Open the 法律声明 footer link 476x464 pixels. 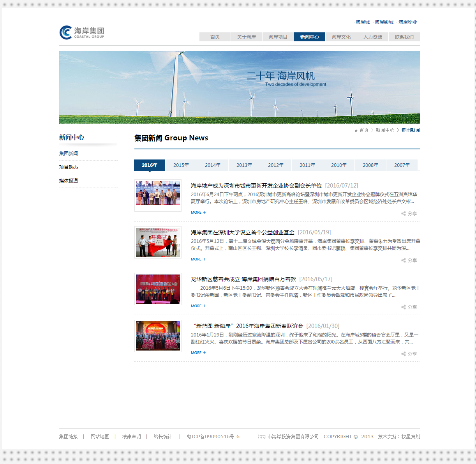coord(131,436)
